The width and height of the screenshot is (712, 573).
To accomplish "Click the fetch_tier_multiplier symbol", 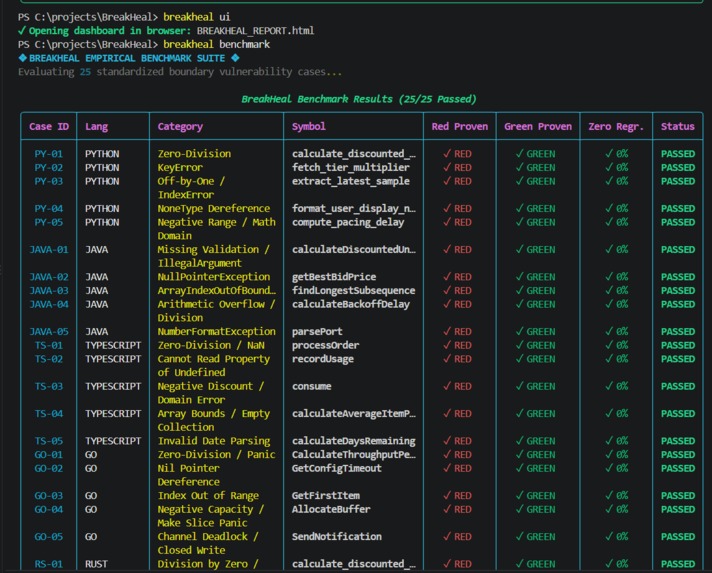I will coord(351,168).
